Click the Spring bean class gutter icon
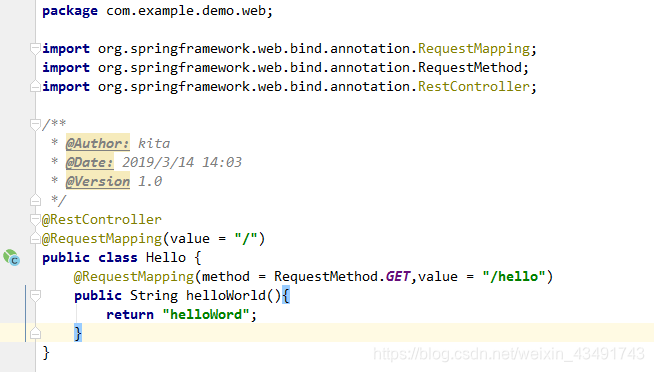Image resolution: width=654 pixels, height=372 pixels. (11, 257)
